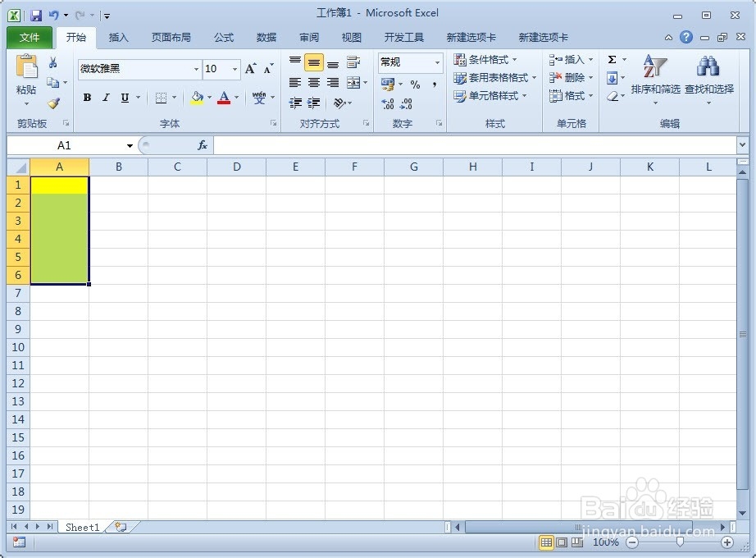Screen dimensions: 756x558
Task: Undo last action in quick toolbar
Action: coord(53,16)
